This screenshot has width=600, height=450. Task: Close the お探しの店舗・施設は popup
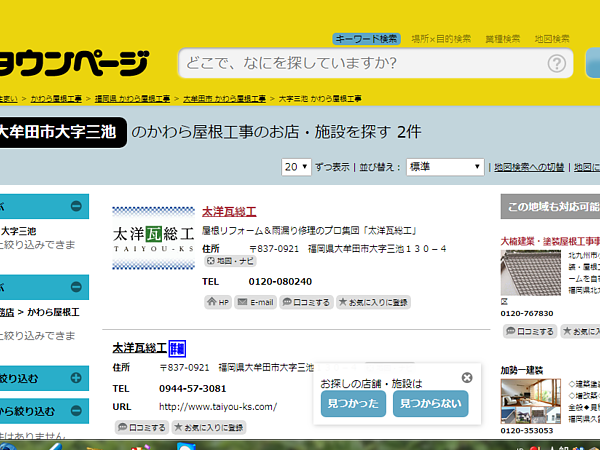tap(467, 378)
